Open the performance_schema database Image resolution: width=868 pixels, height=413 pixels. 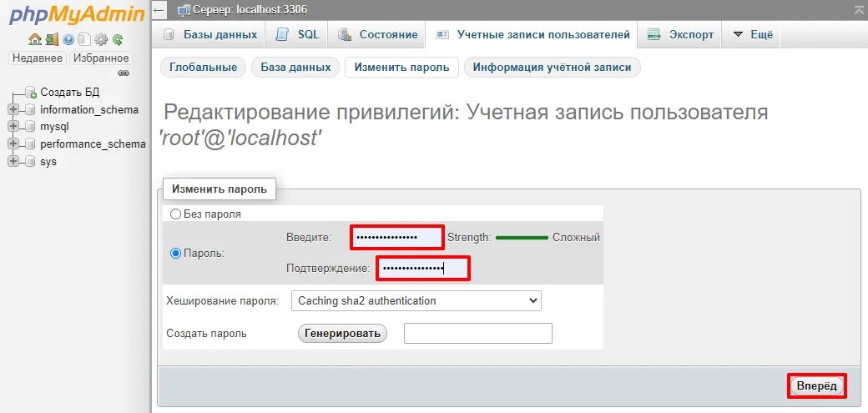[x=93, y=144]
